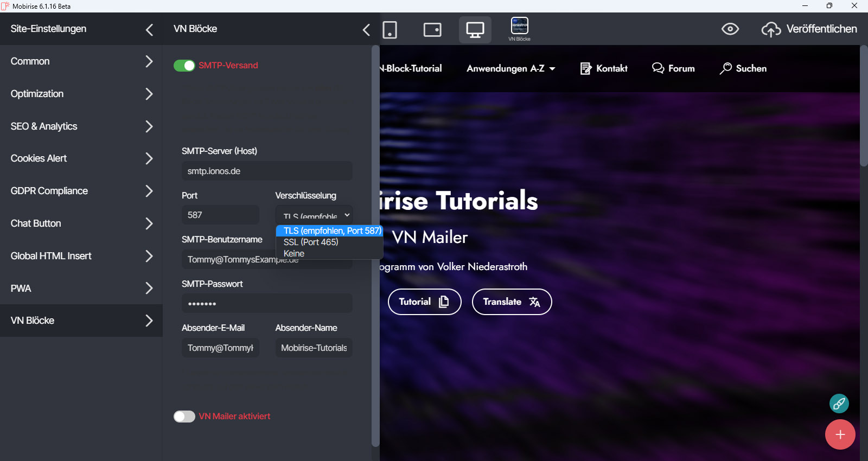Choose SSL (Port 465) option
868x461 pixels.
(329, 242)
